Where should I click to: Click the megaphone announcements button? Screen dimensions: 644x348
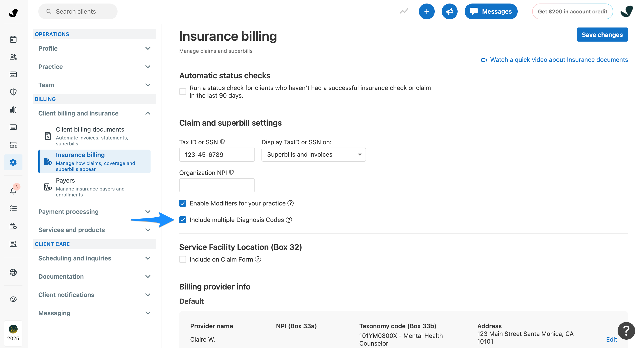click(449, 11)
